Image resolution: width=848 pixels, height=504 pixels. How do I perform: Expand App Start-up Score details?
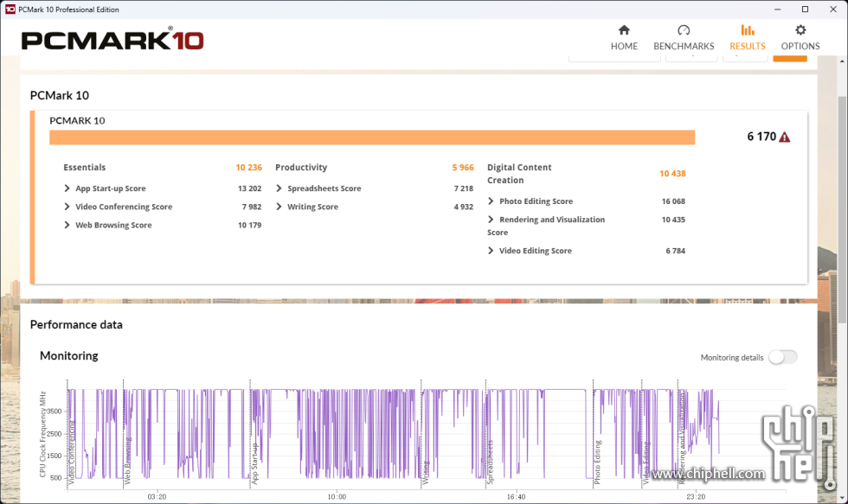click(x=67, y=188)
